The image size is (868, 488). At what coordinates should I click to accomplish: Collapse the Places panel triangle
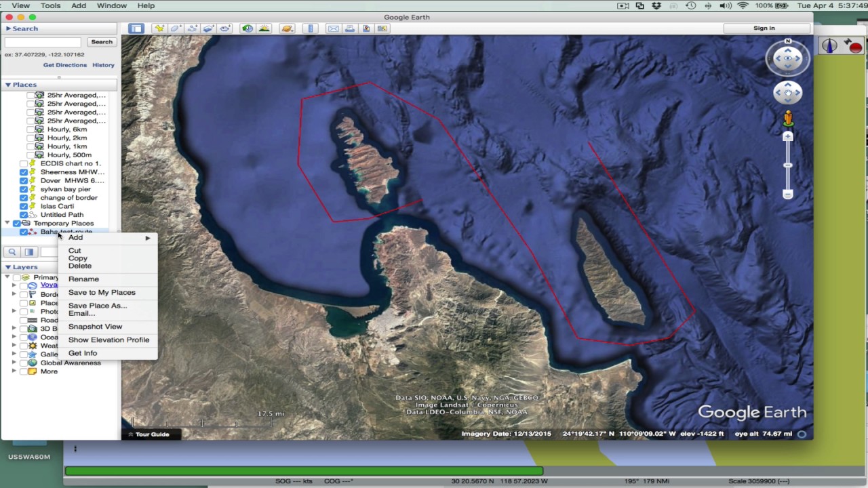pyautogui.click(x=8, y=85)
